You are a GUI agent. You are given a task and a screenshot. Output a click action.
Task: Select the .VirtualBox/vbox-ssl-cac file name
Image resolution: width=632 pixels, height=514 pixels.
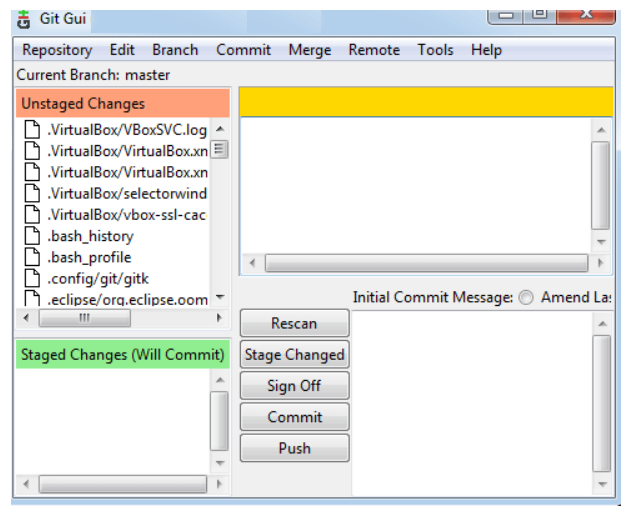pyautogui.click(x=127, y=215)
